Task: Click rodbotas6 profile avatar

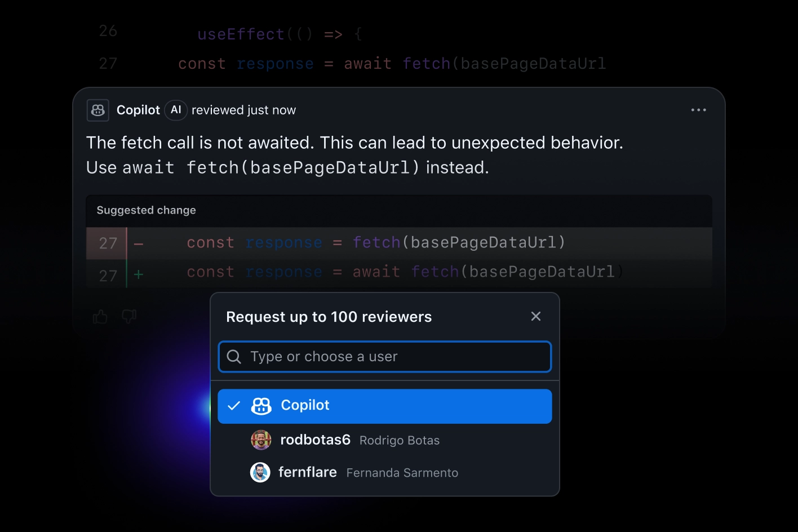Action: click(261, 440)
